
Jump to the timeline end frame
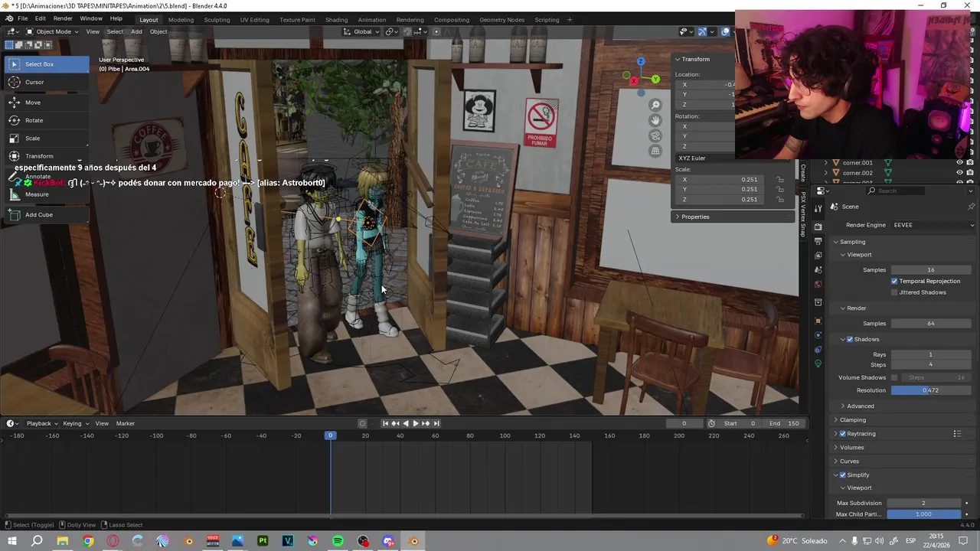point(436,423)
